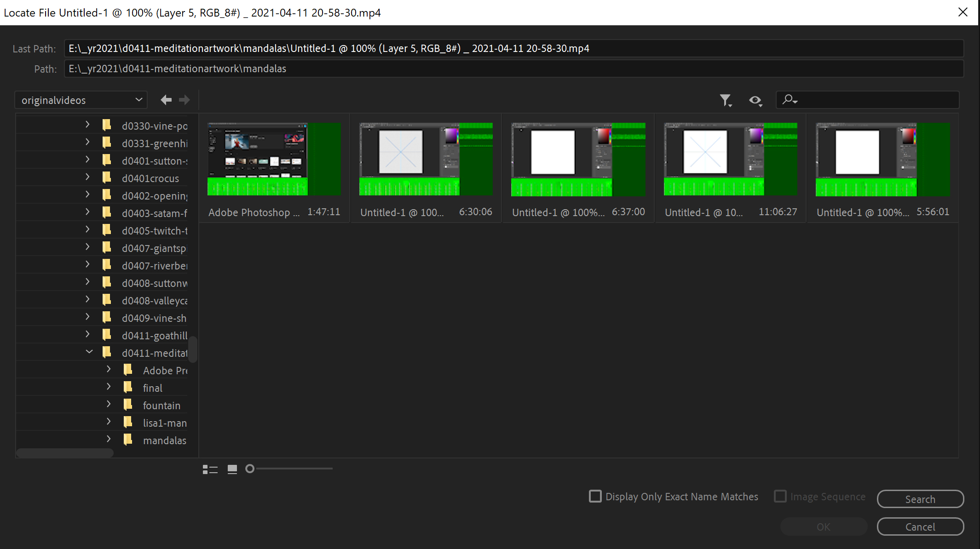
Task: Switch to thumbnail view mode
Action: point(232,469)
